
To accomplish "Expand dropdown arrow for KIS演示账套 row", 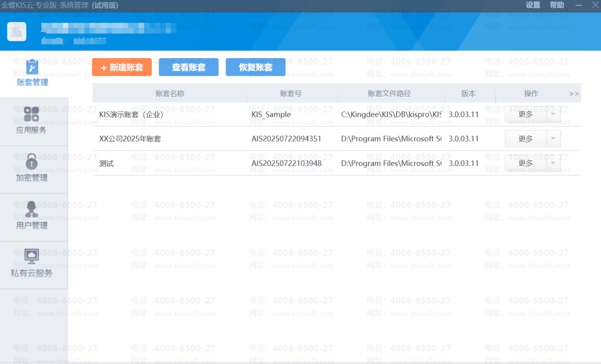I will [553, 114].
